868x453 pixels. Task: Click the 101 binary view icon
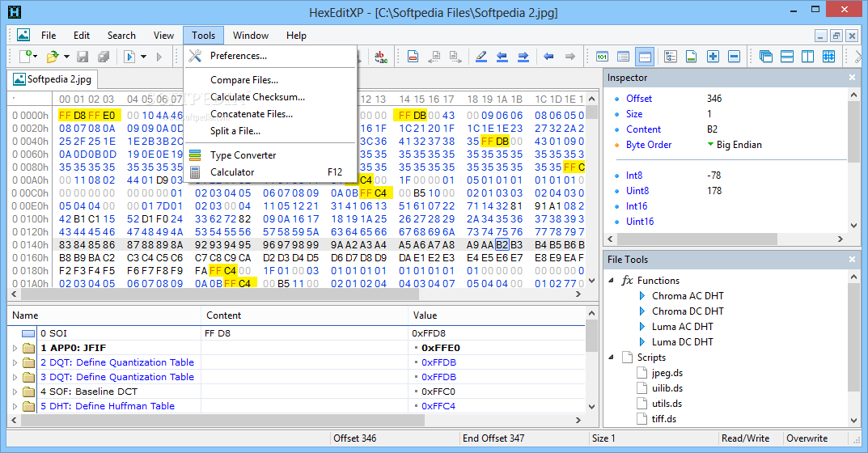pyautogui.click(x=602, y=56)
